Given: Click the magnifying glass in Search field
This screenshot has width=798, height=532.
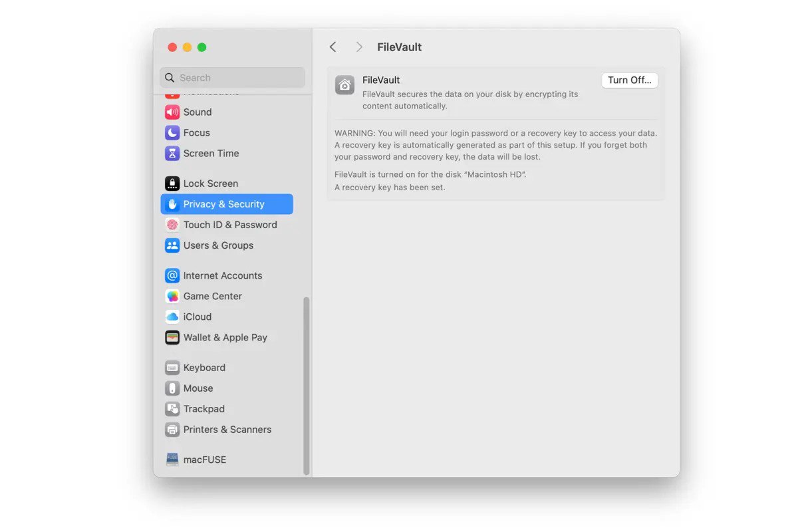Looking at the screenshot, I should (170, 78).
